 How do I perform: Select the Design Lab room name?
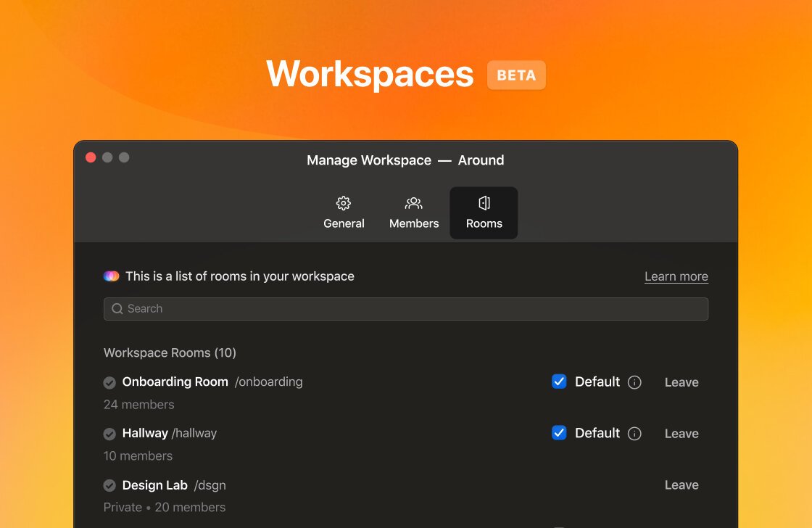pyautogui.click(x=155, y=485)
